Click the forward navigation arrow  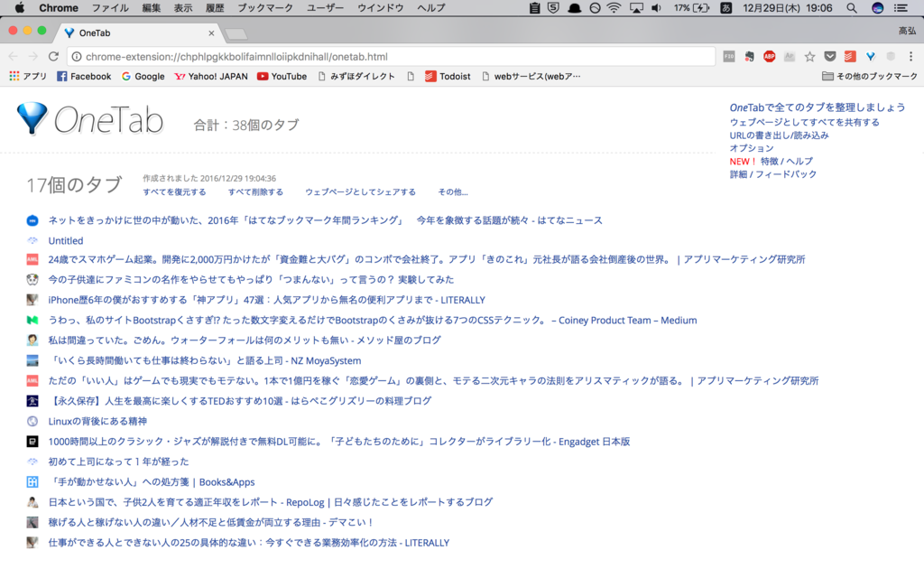[33, 57]
